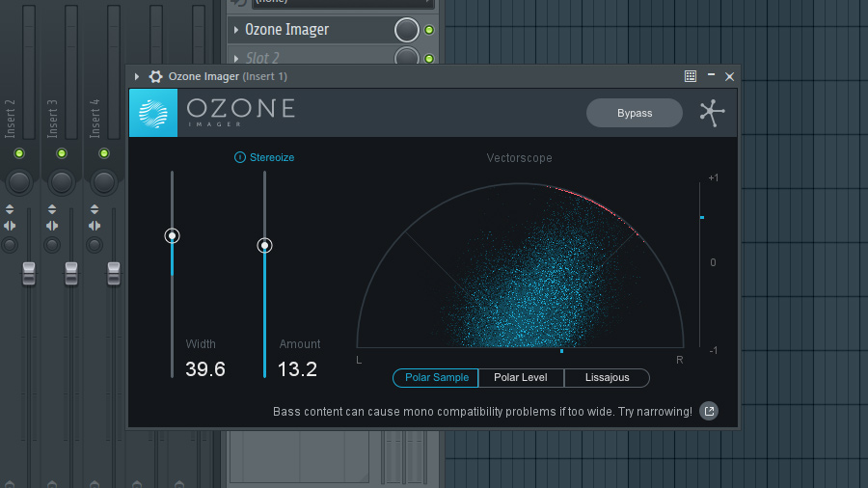The width and height of the screenshot is (868, 488).
Task: Open plugin settings gear icon
Action: click(x=156, y=76)
